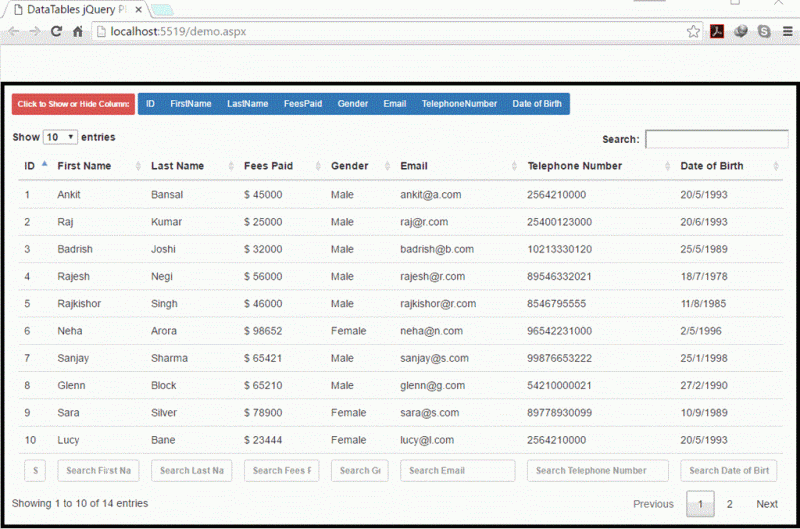This screenshot has width=800, height=529.
Task: Focus the main Search box
Action: click(x=716, y=139)
